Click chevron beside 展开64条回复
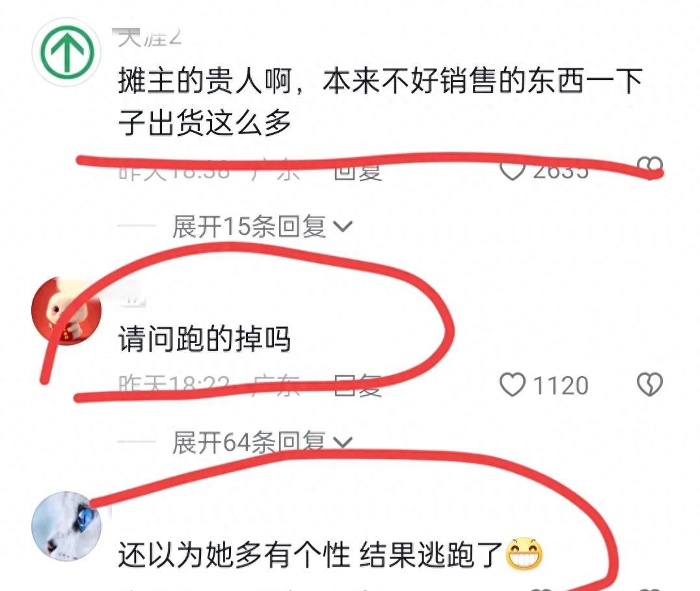 pyautogui.click(x=343, y=442)
